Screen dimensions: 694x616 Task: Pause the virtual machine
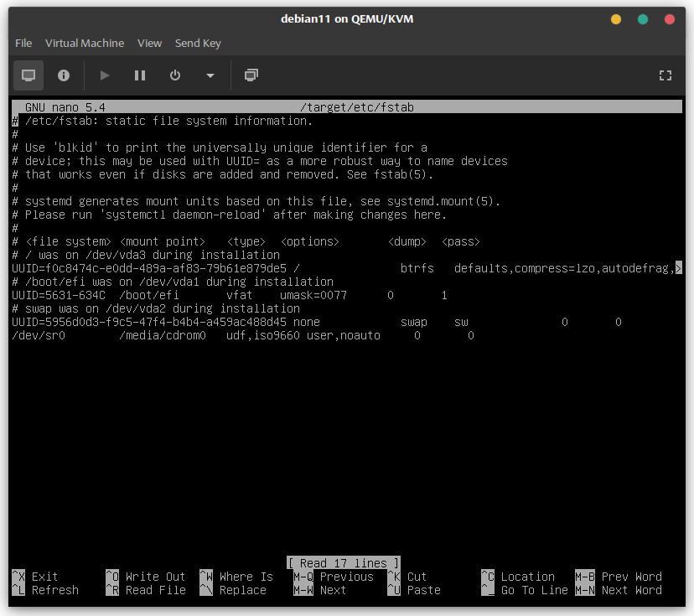[x=140, y=75]
